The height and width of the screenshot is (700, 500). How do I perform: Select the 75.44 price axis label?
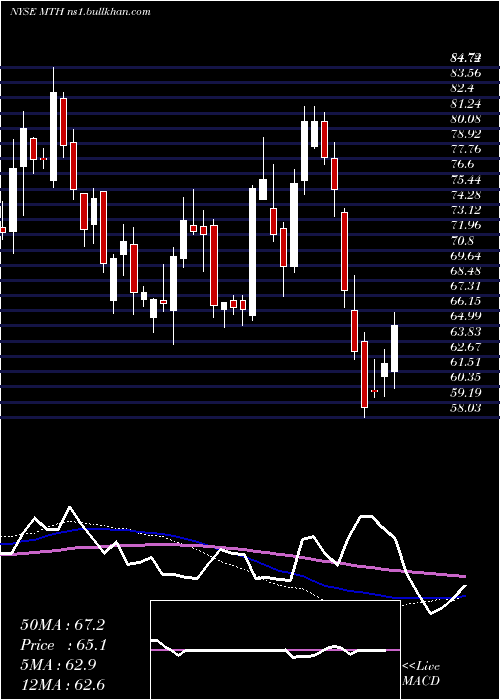coord(466,180)
